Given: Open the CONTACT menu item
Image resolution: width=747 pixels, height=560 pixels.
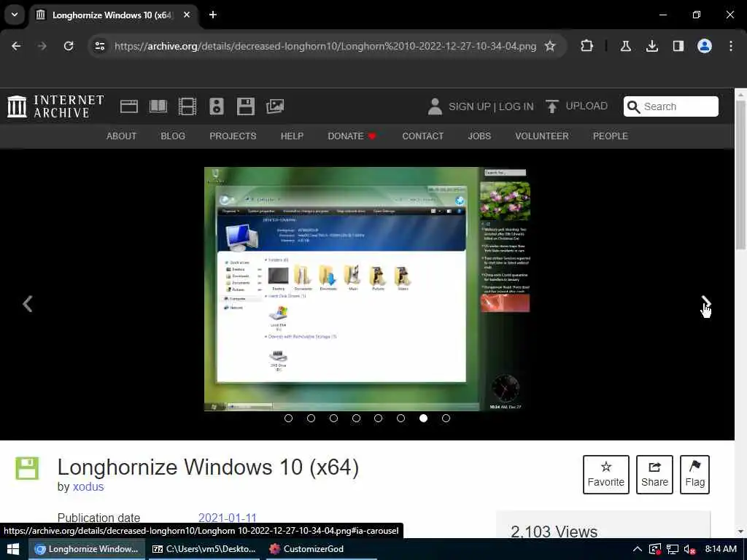Looking at the screenshot, I should pos(422,136).
